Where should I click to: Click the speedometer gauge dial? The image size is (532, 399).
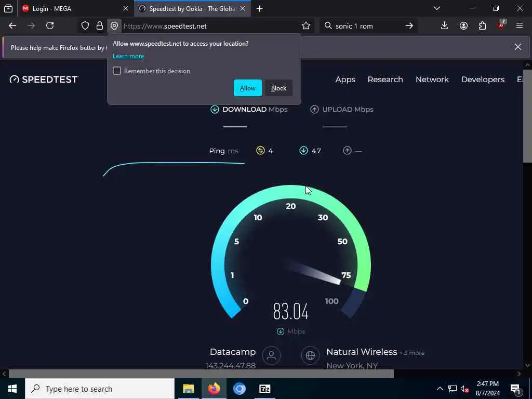click(291, 252)
